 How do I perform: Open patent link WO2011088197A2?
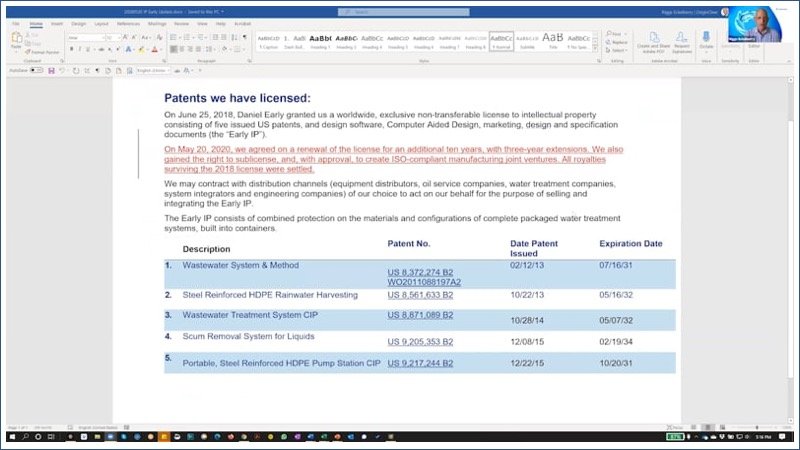click(424, 282)
